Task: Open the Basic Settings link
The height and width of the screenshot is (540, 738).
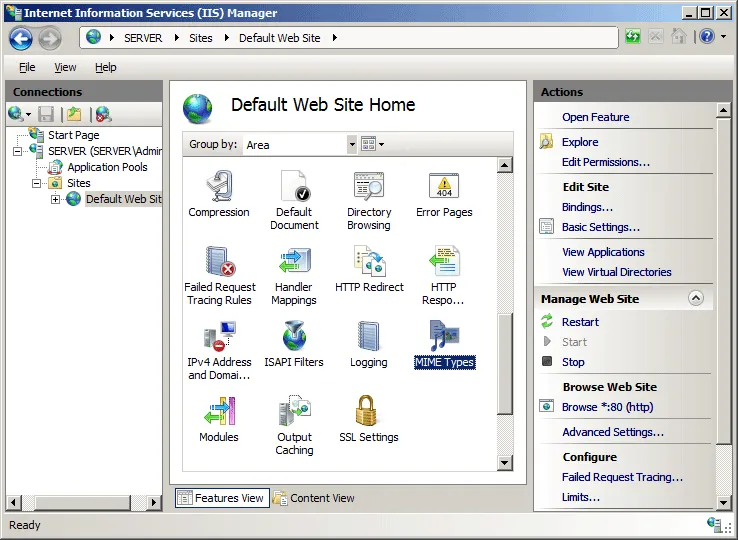Action: coord(601,227)
